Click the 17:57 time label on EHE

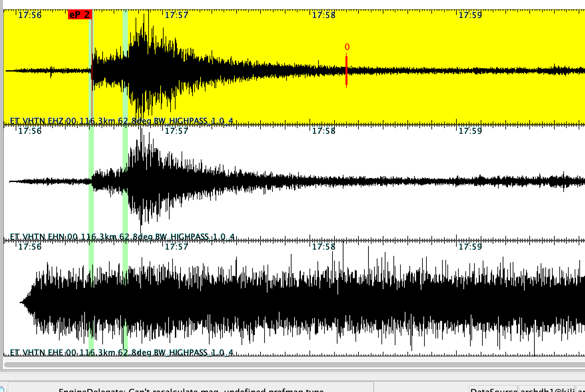pos(177,247)
